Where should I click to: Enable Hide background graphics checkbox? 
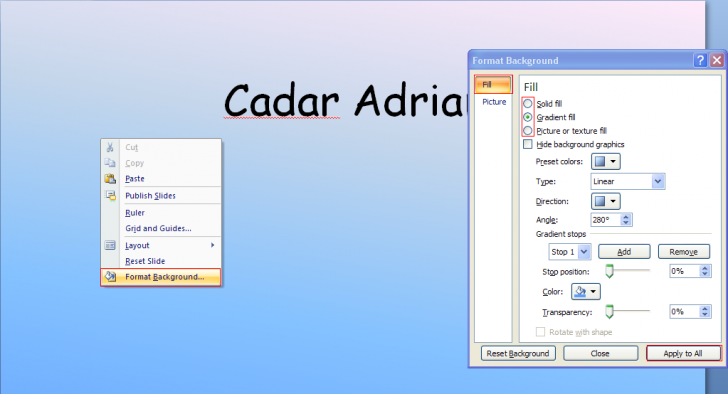(528, 144)
